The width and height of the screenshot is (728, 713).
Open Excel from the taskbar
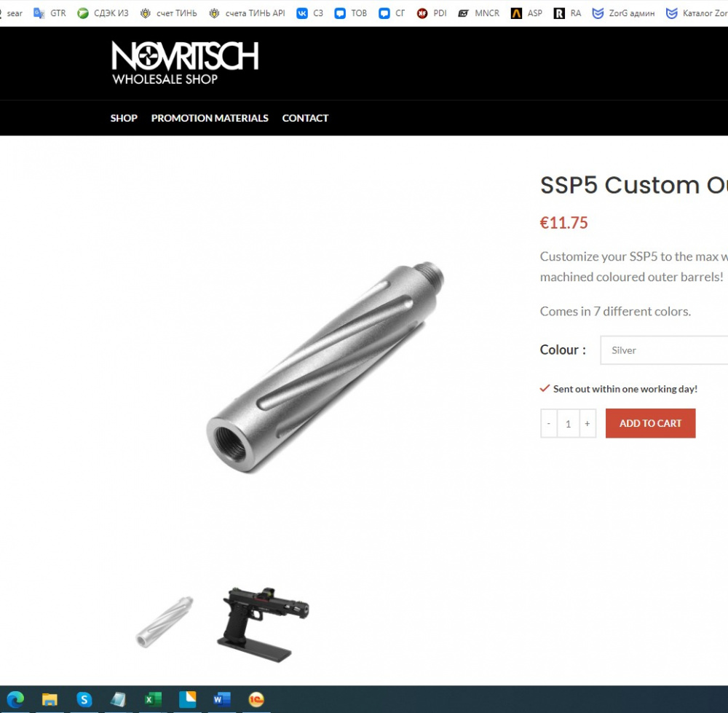pyautogui.click(x=153, y=699)
